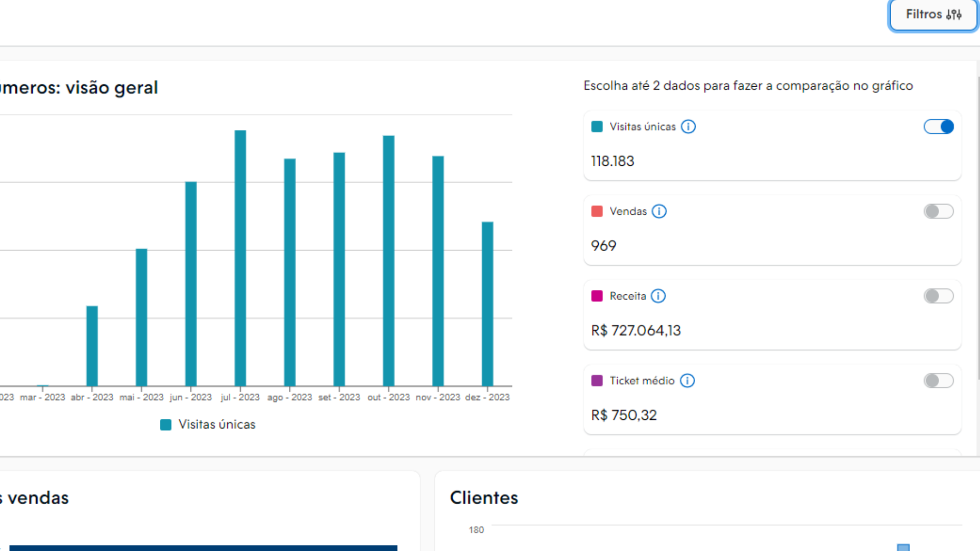Click info icon next to Receita
This screenshot has width=980, height=551.
(658, 296)
